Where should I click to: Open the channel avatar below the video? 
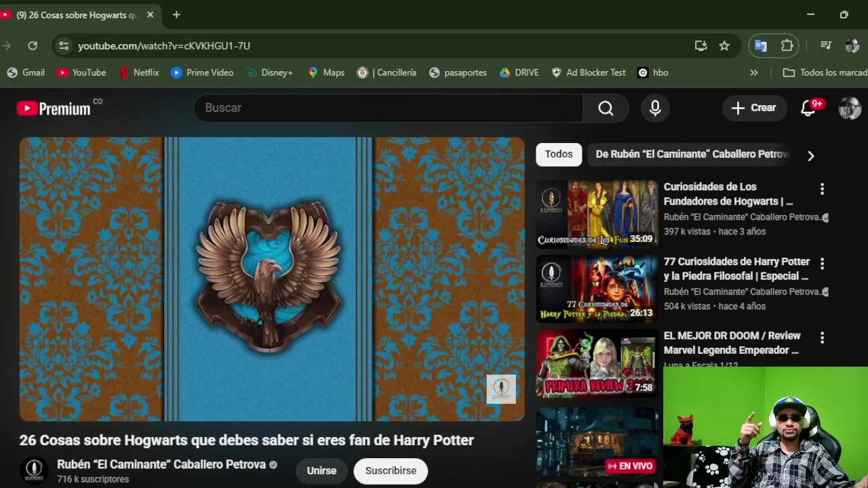tap(34, 470)
